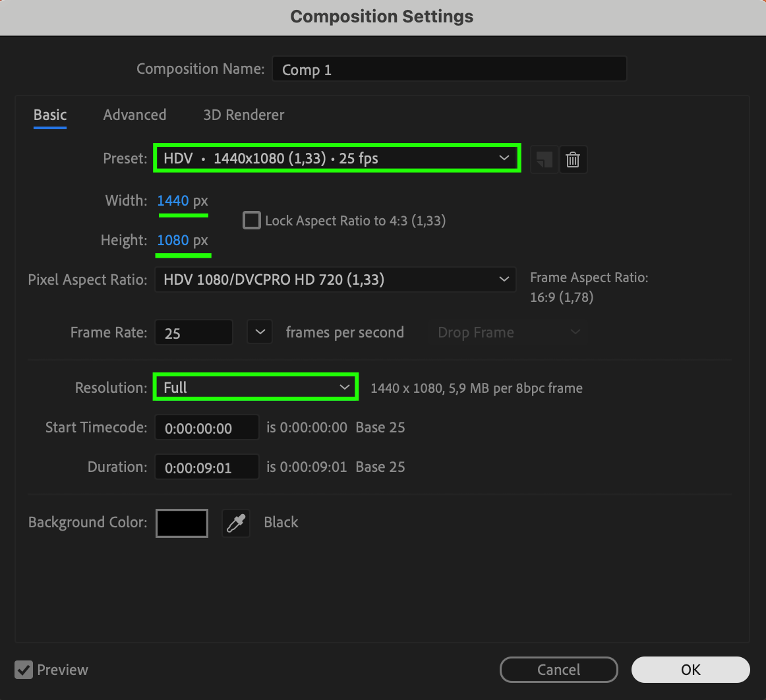Toggle Lock Aspect Ratio checkbox
Screen dimensions: 766x700
pos(252,220)
